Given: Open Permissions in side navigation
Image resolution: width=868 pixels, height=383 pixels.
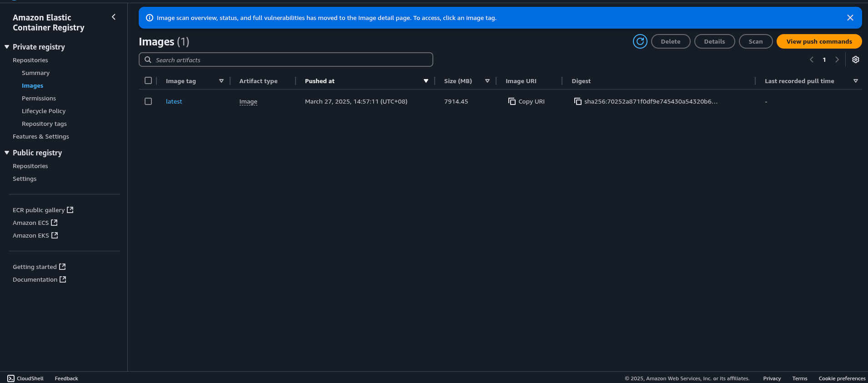Looking at the screenshot, I should 39,98.
